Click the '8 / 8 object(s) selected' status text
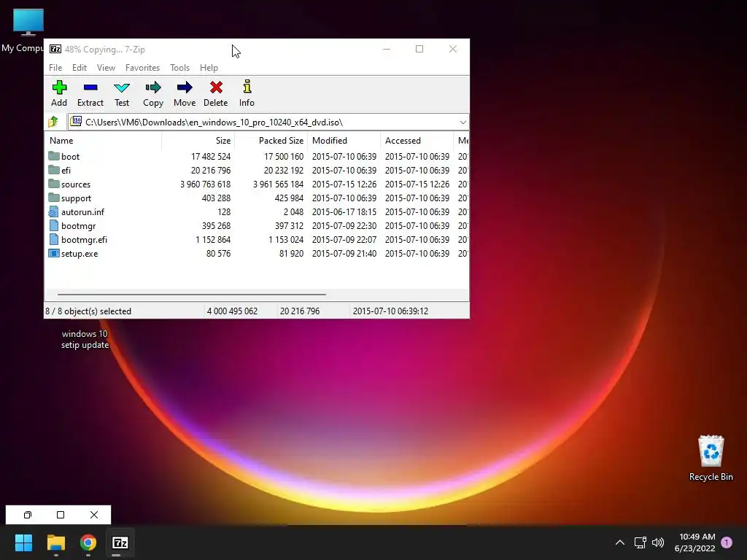 [88, 311]
